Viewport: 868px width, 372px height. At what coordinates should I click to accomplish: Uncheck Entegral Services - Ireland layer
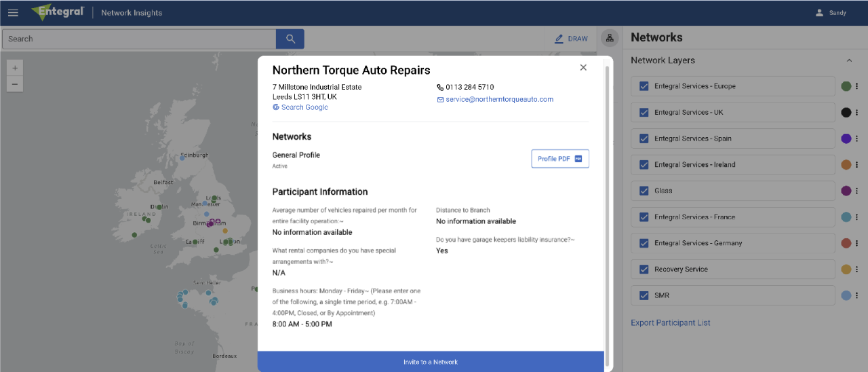(644, 165)
